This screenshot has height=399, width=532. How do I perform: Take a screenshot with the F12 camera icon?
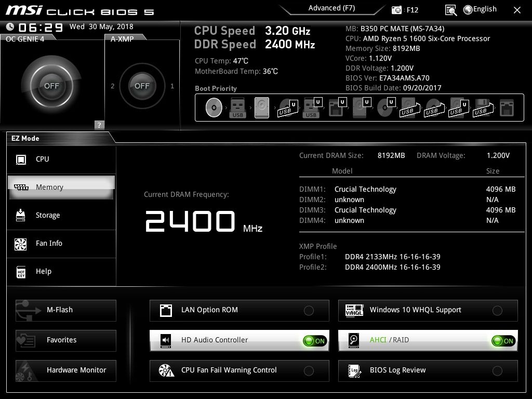click(396, 10)
